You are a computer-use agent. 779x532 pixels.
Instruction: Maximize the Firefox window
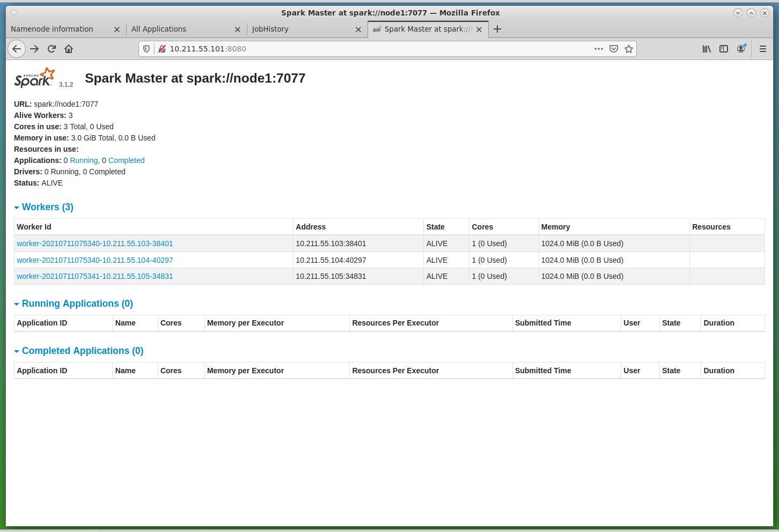pos(751,13)
